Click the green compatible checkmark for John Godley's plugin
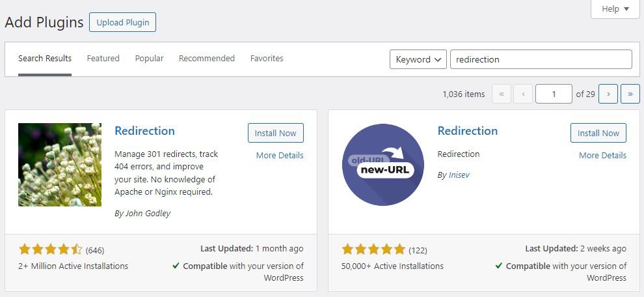 click(x=176, y=266)
